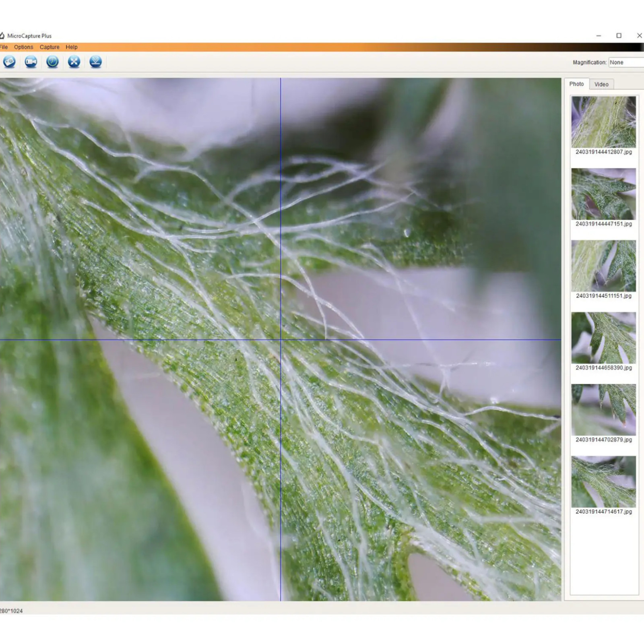Take a snapshot with the camera icon

9,62
